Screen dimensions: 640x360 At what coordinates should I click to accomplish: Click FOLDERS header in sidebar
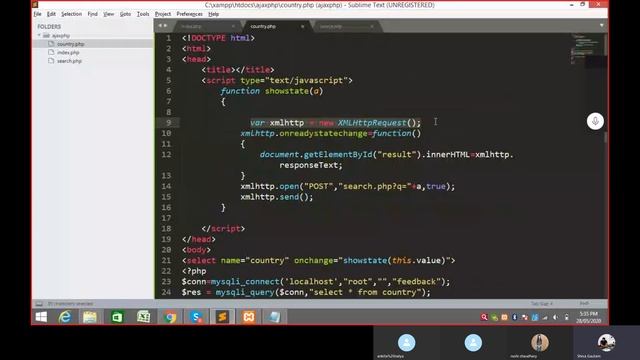click(x=49, y=27)
